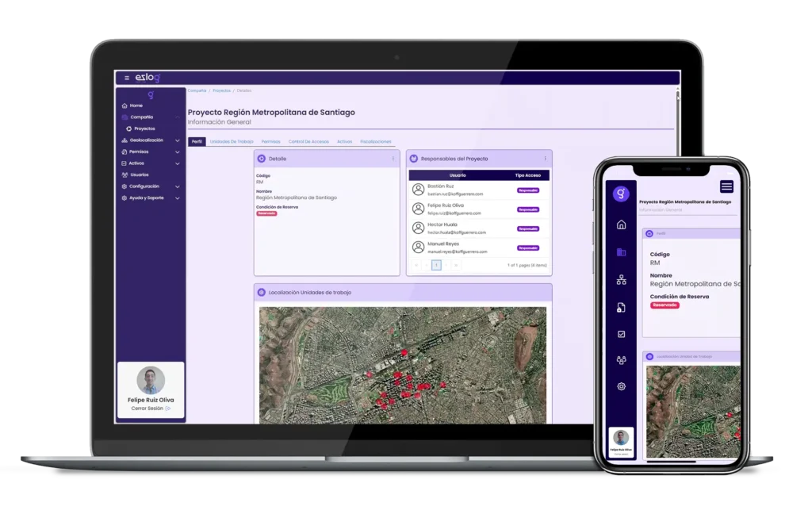Collapse the Compañía sidebar section

[x=177, y=117]
